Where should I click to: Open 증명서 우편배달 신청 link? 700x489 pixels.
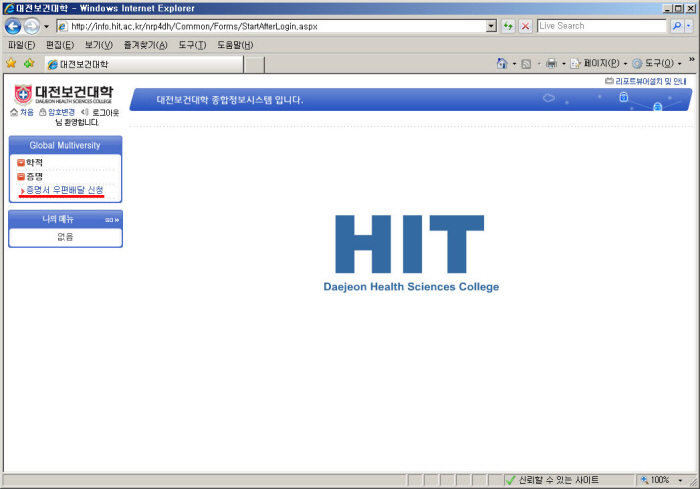[x=64, y=190]
